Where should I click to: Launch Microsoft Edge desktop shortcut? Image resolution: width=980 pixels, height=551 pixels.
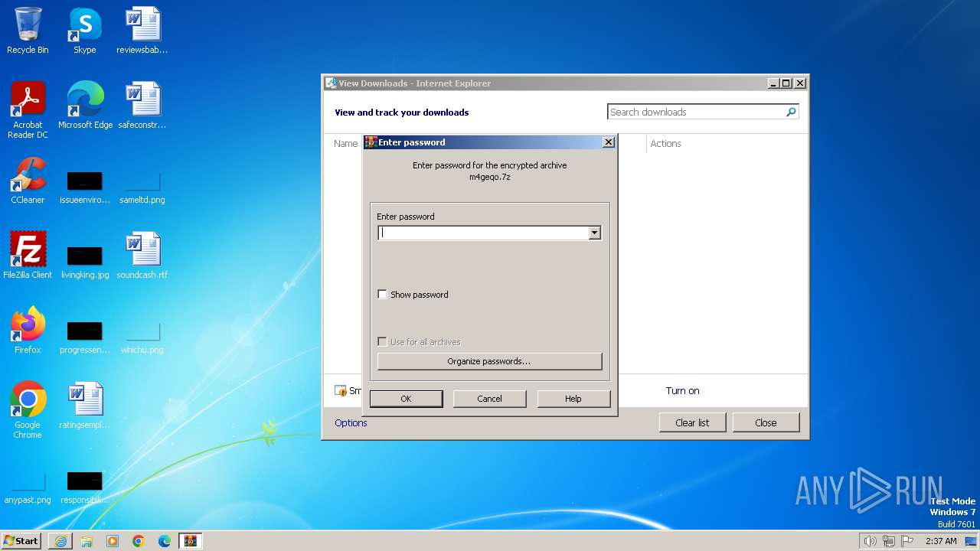pos(85,106)
